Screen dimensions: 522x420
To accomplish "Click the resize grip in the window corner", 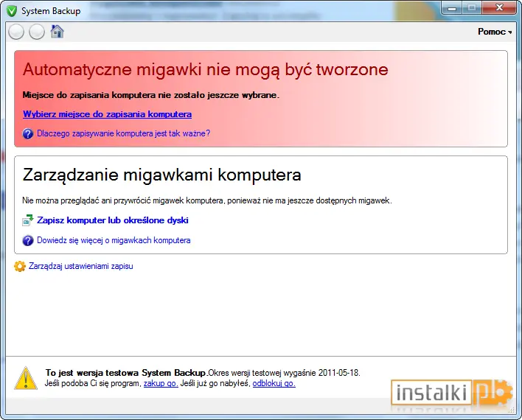I will coord(512,411).
